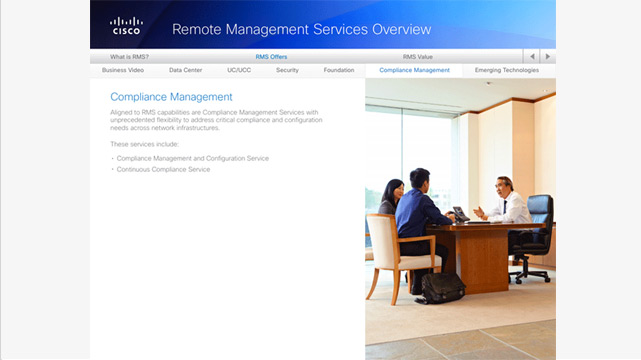The image size is (641, 360).
Task: Select the Compliance Management tab
Action: pyautogui.click(x=414, y=70)
